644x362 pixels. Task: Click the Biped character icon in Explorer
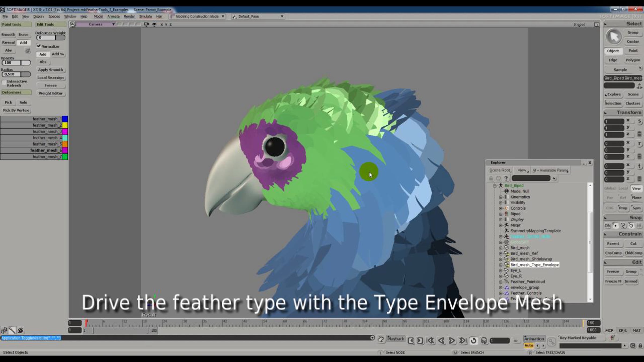507,214
